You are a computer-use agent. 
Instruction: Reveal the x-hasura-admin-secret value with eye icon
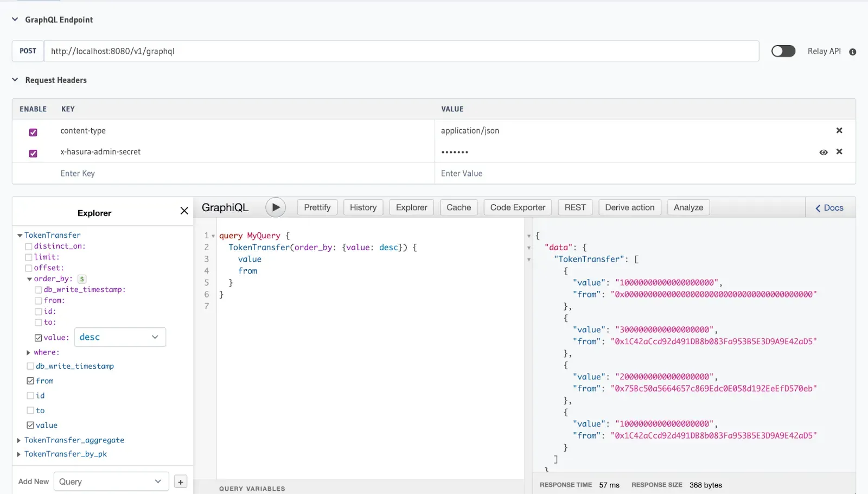[823, 153]
